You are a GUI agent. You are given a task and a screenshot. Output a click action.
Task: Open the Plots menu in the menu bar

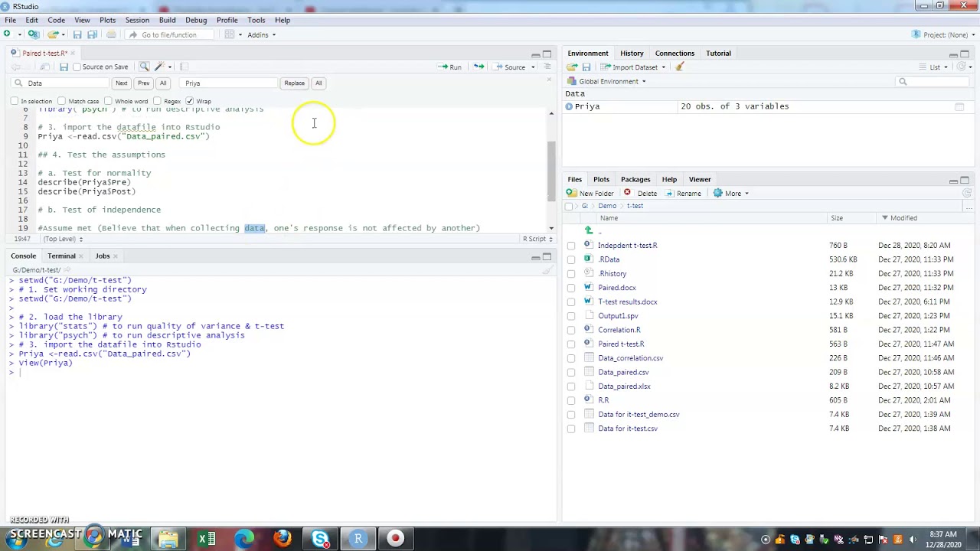point(107,20)
